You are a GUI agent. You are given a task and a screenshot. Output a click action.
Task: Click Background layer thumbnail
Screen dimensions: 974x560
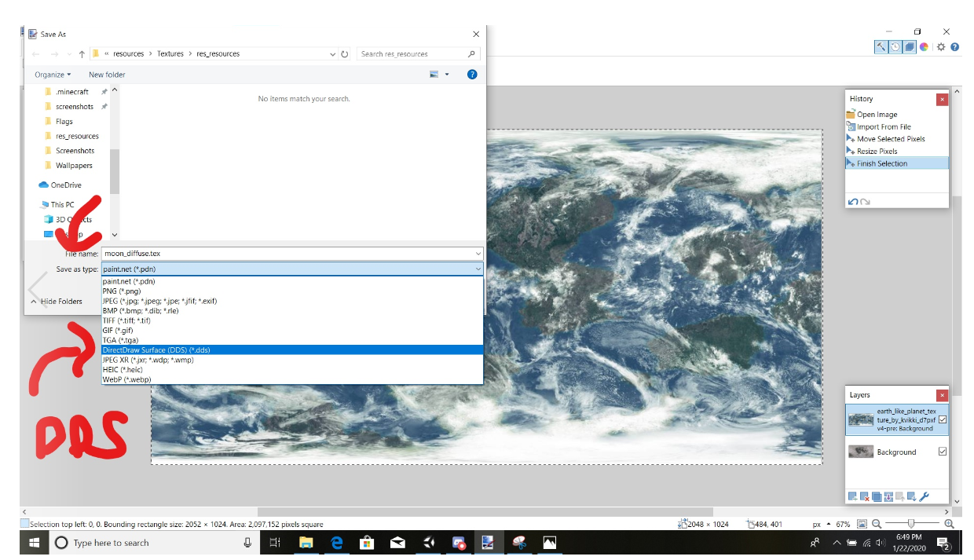coord(861,452)
